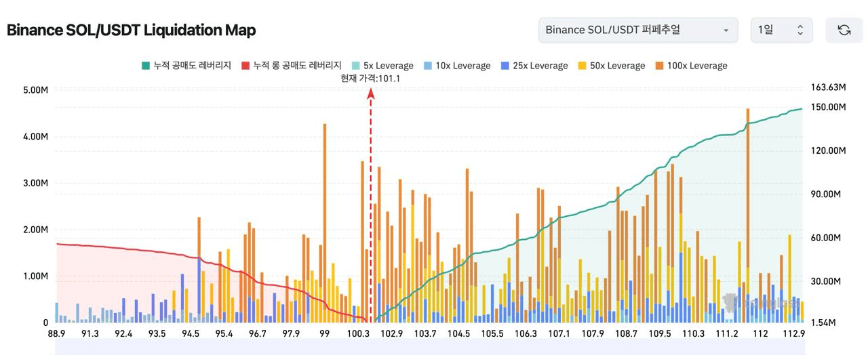Click the orange 100x Leverage legend icon

pos(659,66)
